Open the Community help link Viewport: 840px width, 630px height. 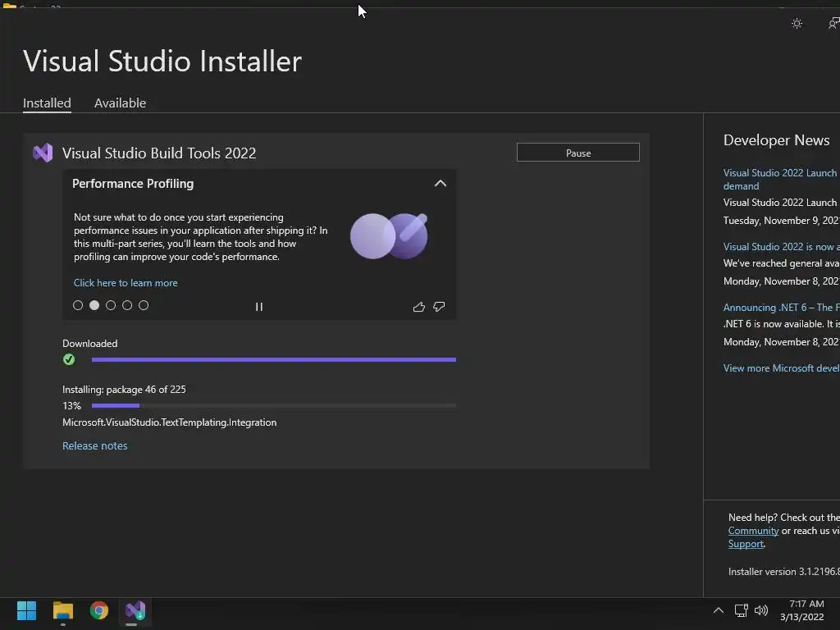click(x=753, y=531)
